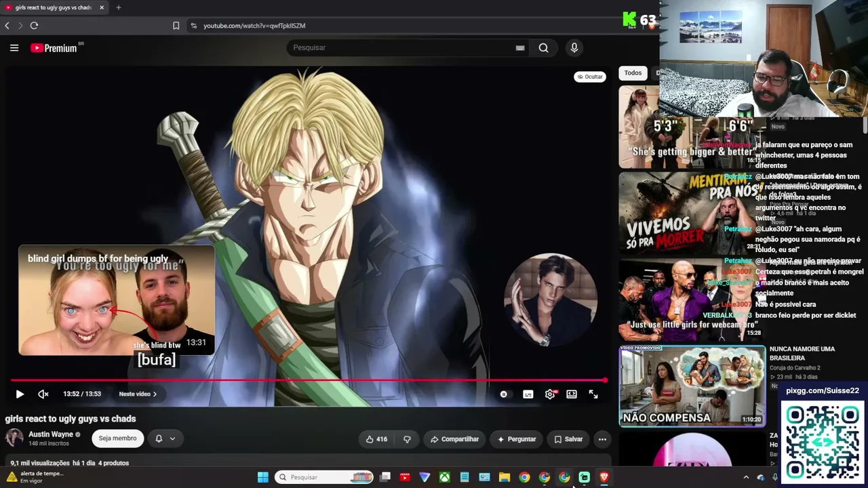Click the 'Seja membro' button

[x=118, y=439]
